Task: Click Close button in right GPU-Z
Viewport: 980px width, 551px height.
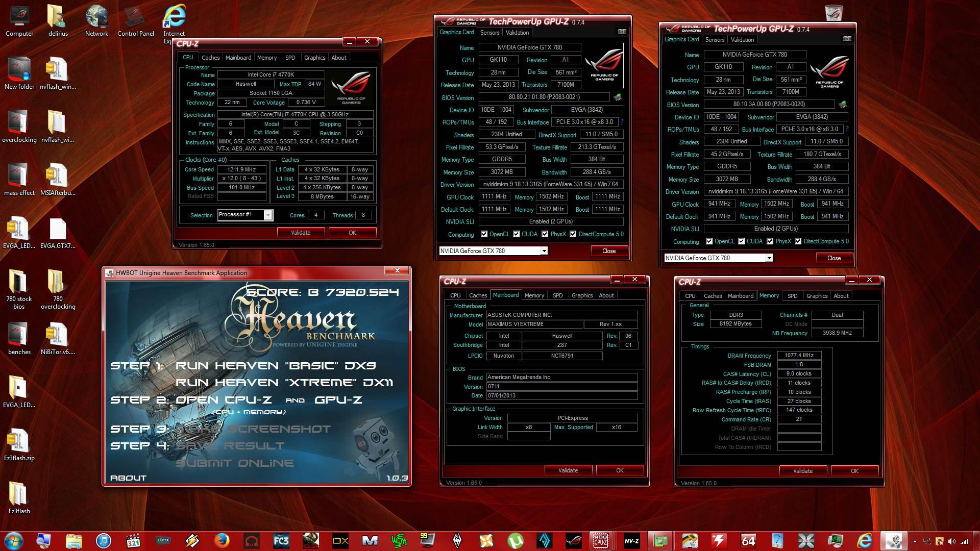Action: pyautogui.click(x=834, y=258)
